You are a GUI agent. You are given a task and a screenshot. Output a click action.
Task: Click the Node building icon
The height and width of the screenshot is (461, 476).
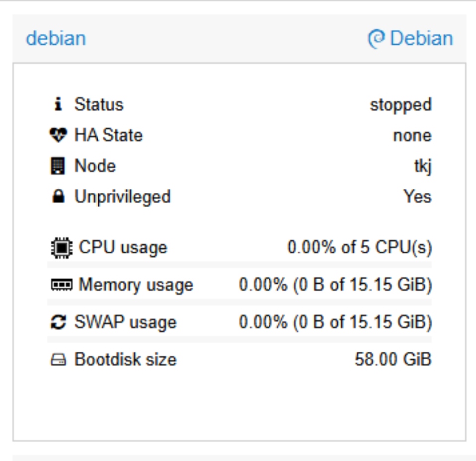click(x=59, y=166)
